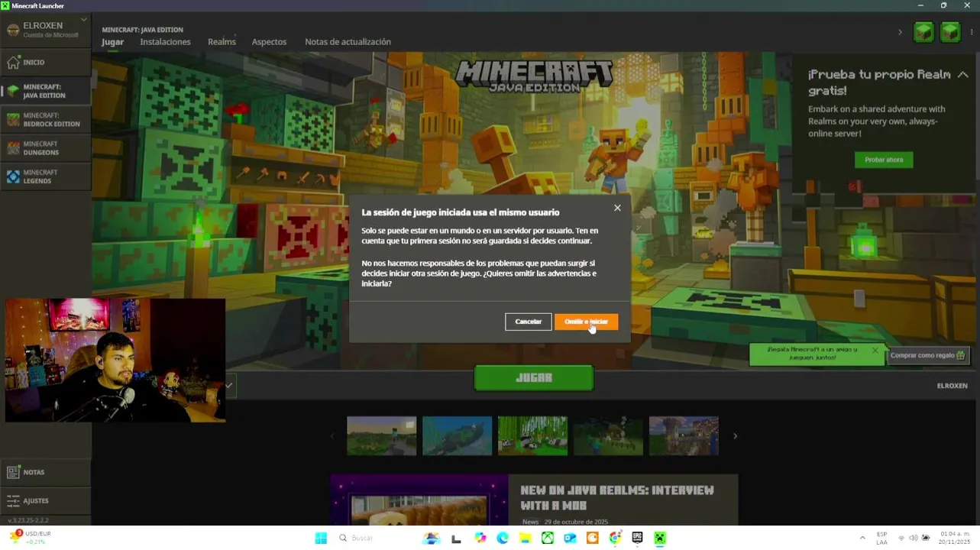
Task: Select Minecraft: Java Edition in sidebar
Action: pos(45,91)
